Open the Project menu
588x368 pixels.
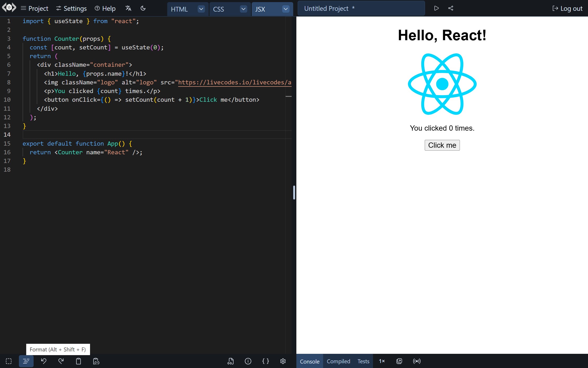click(x=35, y=8)
